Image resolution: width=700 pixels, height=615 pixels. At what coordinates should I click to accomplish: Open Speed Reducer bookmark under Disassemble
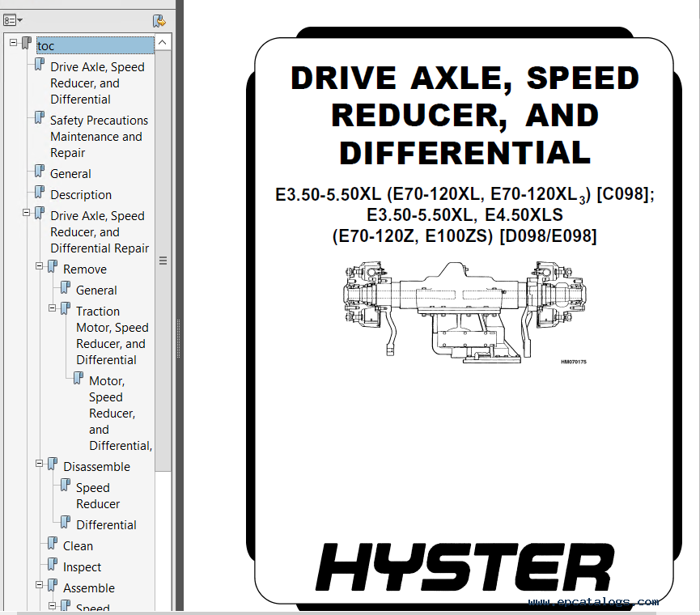tap(98, 496)
